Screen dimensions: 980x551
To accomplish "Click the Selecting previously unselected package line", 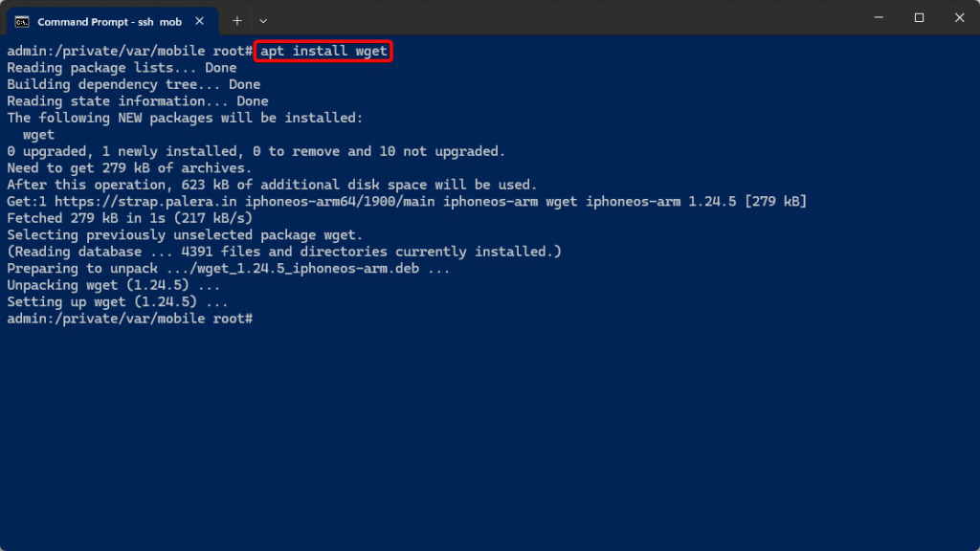I will (x=185, y=235).
